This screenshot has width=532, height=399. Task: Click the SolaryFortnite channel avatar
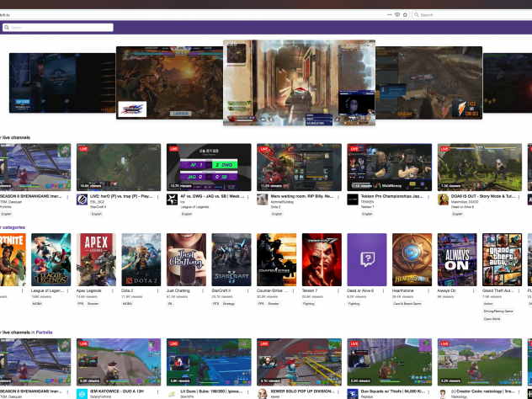pos(82,393)
